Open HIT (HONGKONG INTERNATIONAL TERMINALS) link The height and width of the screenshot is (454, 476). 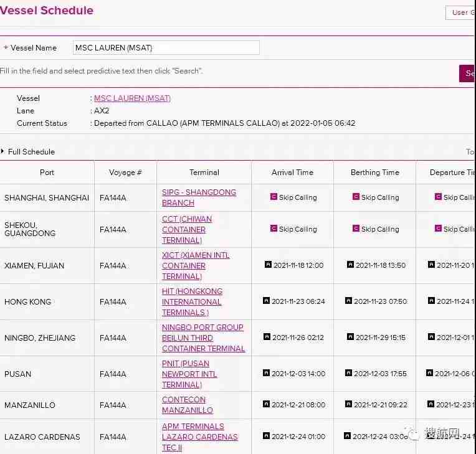(192, 301)
